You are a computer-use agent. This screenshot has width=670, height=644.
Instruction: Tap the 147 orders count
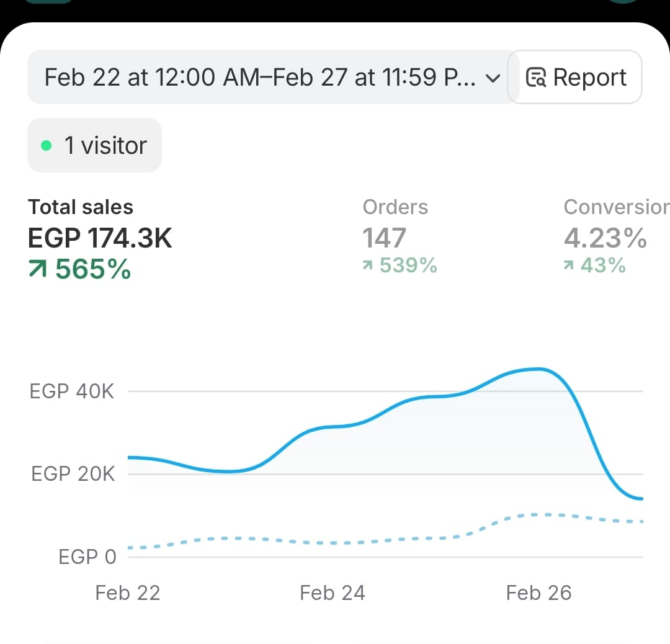384,238
